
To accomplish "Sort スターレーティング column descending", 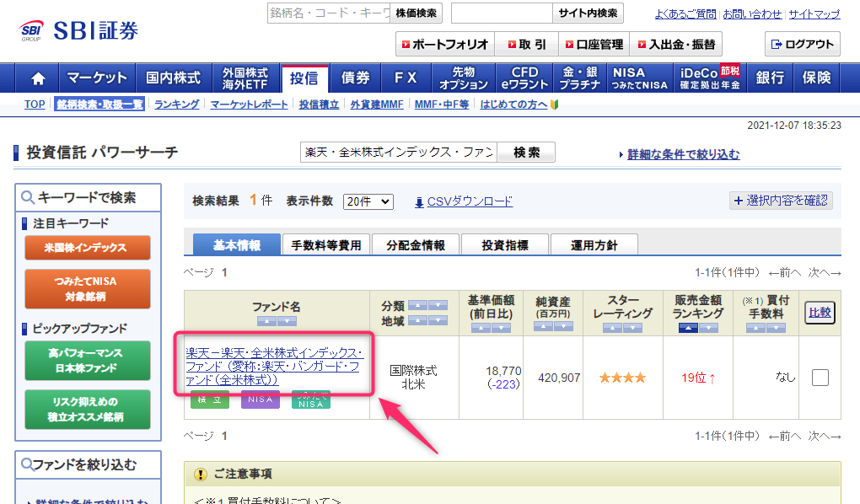I will click(632, 328).
